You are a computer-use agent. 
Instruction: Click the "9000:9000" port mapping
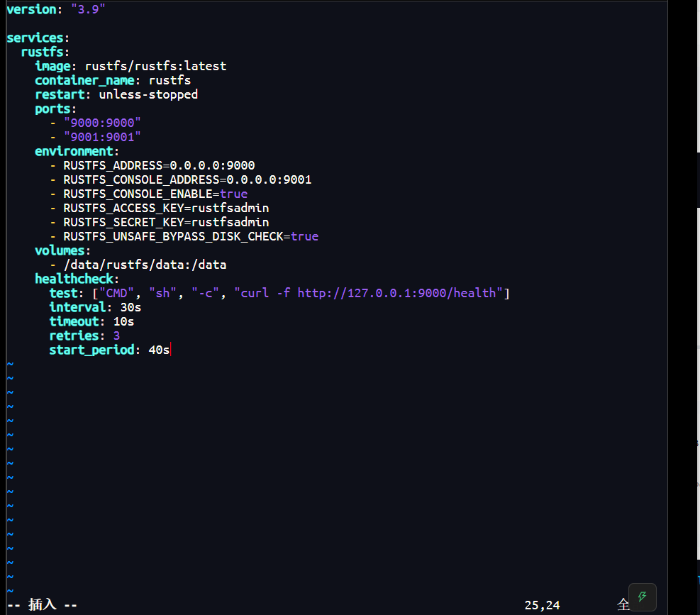pos(102,123)
